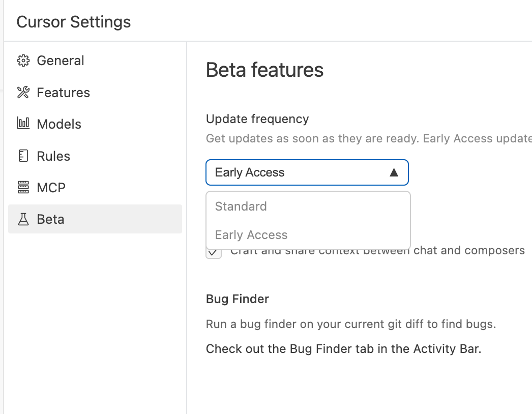Click the Rules ruler icon
The image size is (532, 414).
click(x=23, y=156)
